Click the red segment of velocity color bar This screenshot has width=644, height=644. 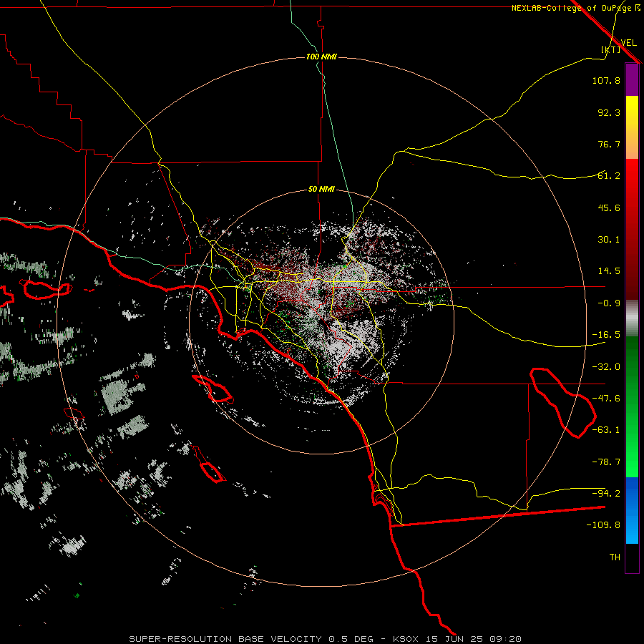click(632, 229)
